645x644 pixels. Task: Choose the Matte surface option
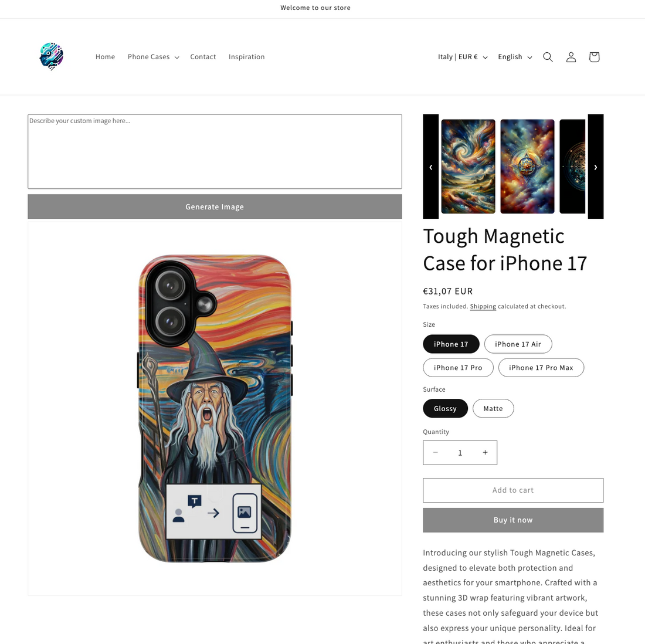coord(493,409)
